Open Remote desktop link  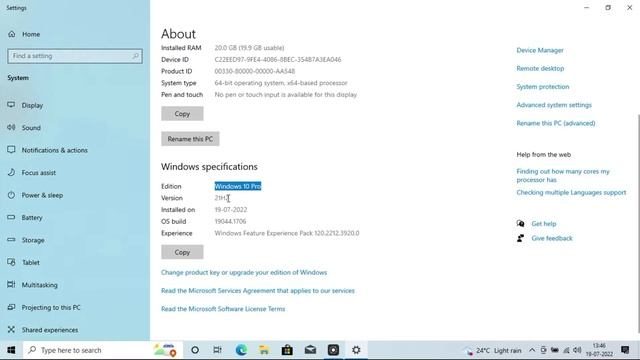coord(540,69)
